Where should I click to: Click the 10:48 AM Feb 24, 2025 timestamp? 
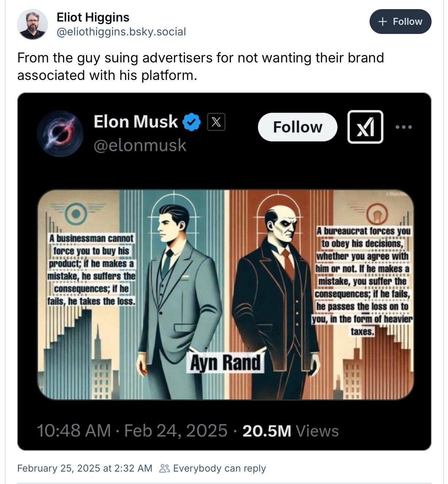(132, 431)
